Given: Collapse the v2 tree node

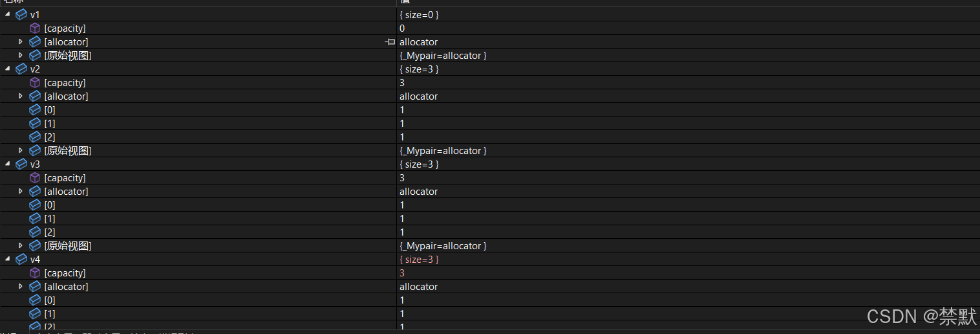Looking at the screenshot, I should click(7, 69).
